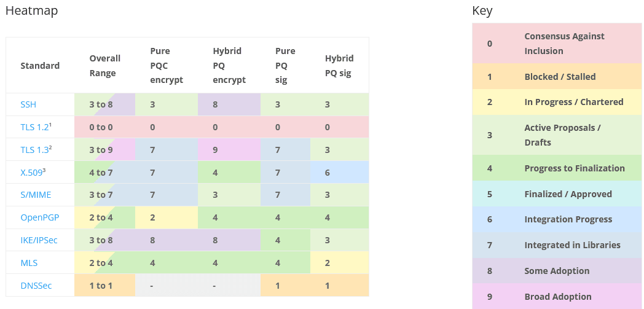
Task: Open the IKE/IPSec link
Action: pos(39,240)
